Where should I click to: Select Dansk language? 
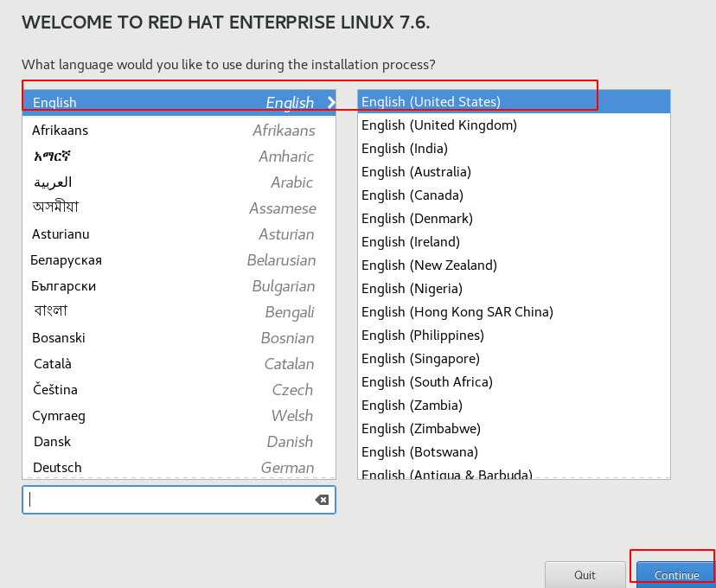(179, 442)
